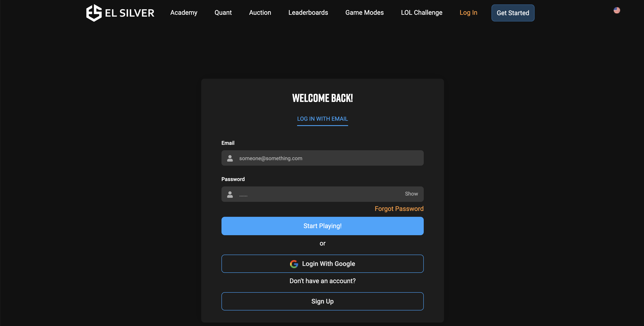Click the El Silver hexagon logo
This screenshot has height=326, width=644.
tap(94, 13)
